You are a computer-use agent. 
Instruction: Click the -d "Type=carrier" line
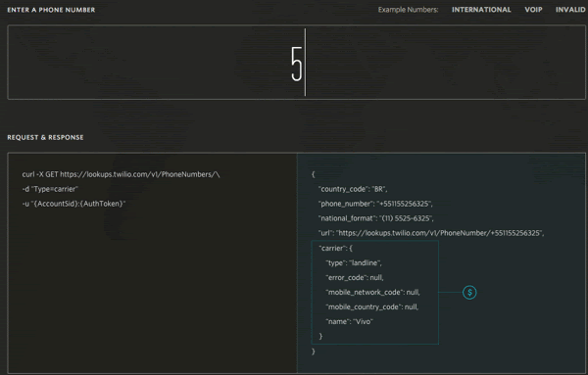[50, 189]
